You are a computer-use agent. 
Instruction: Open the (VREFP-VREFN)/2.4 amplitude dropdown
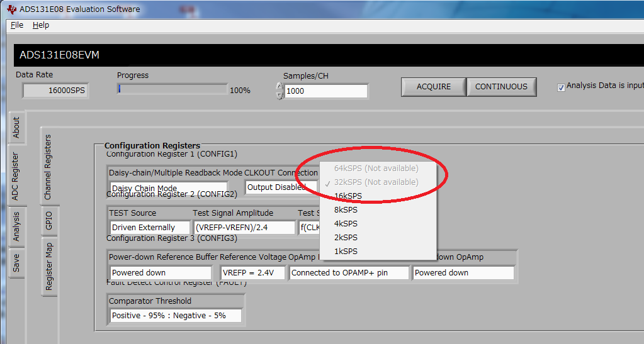pos(245,228)
